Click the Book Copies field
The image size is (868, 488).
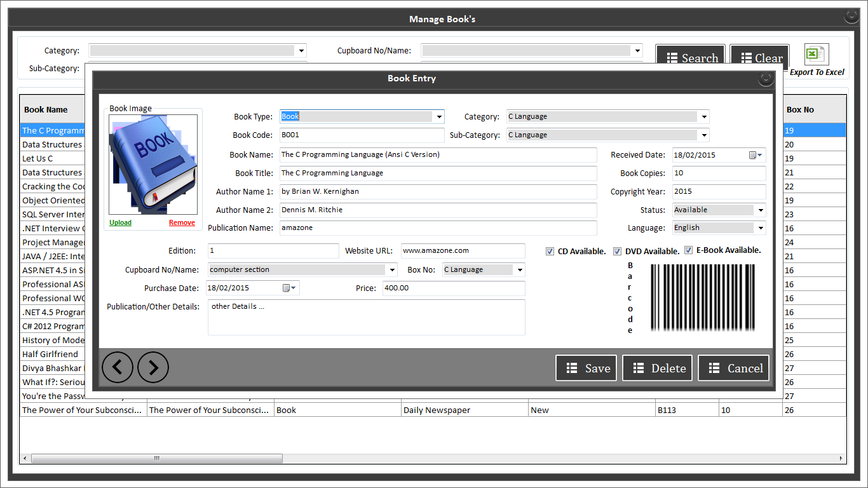click(x=719, y=173)
